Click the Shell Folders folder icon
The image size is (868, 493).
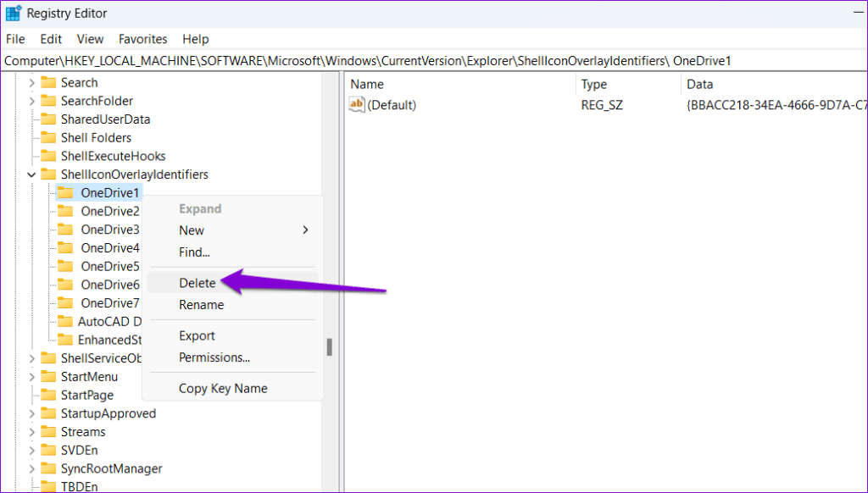[x=48, y=137]
